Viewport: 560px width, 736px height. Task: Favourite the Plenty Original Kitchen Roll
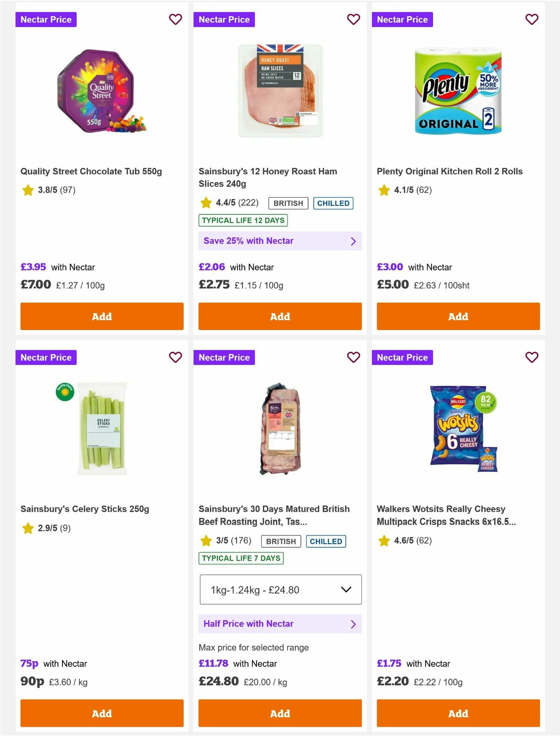[x=532, y=20]
